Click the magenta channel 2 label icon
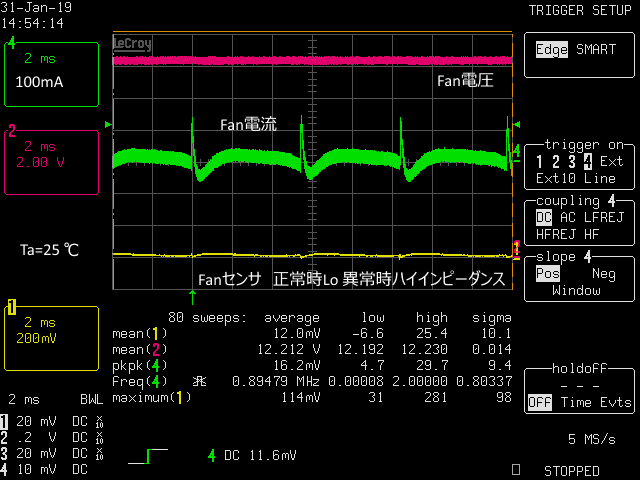The height and width of the screenshot is (480, 640). (x=11, y=131)
